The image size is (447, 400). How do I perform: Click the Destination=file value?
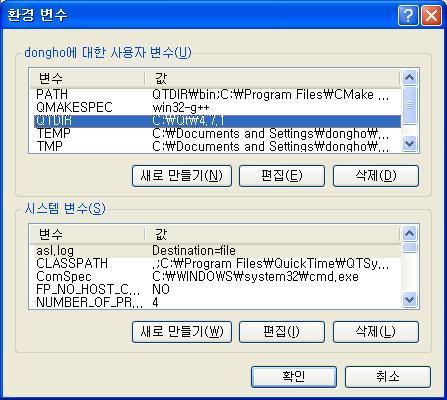click(194, 251)
